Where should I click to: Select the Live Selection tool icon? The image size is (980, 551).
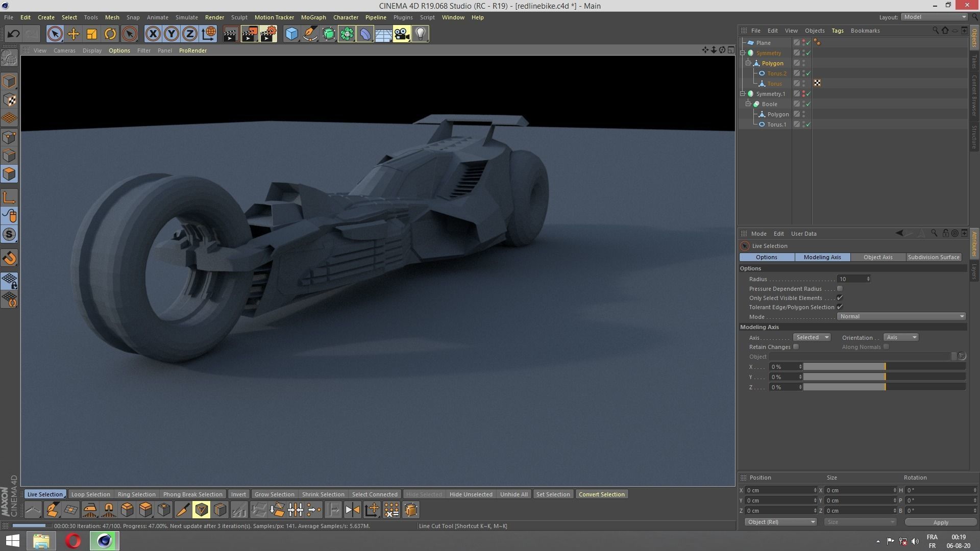[x=55, y=34]
